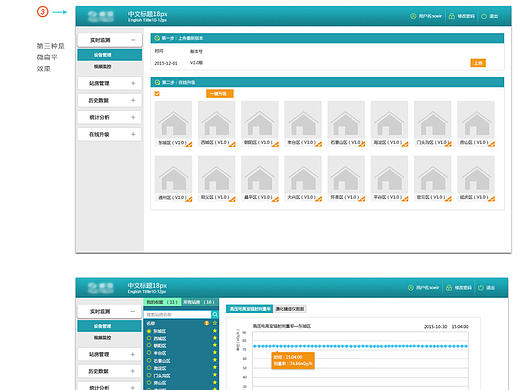Toggle orange corner check on 石景山区 card
The width and height of the screenshot is (520, 390).
pos(362,144)
